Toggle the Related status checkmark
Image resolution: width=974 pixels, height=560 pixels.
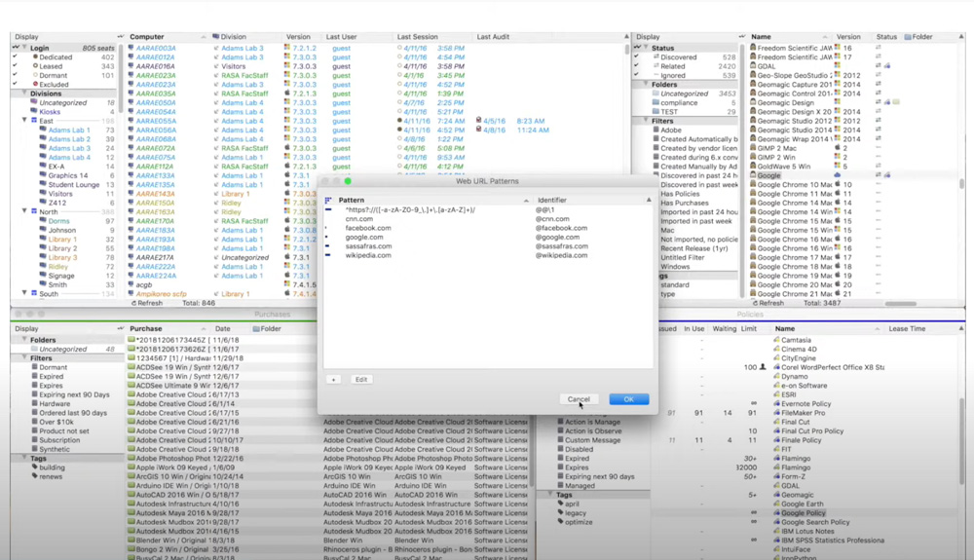pyautogui.click(x=637, y=66)
